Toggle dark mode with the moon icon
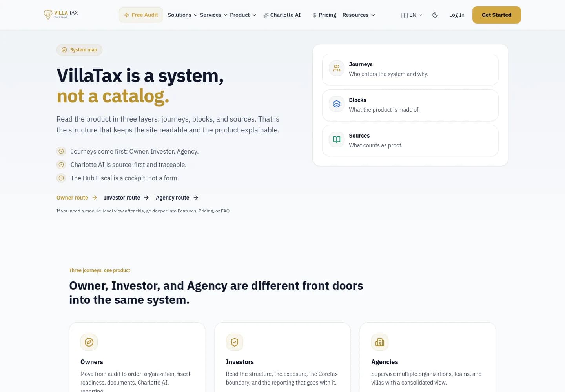Image resolution: width=565 pixels, height=392 pixels. click(x=435, y=15)
